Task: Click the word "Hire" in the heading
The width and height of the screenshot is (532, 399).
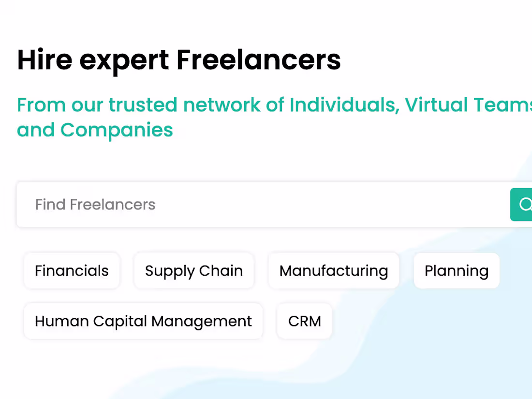Action: (44, 60)
